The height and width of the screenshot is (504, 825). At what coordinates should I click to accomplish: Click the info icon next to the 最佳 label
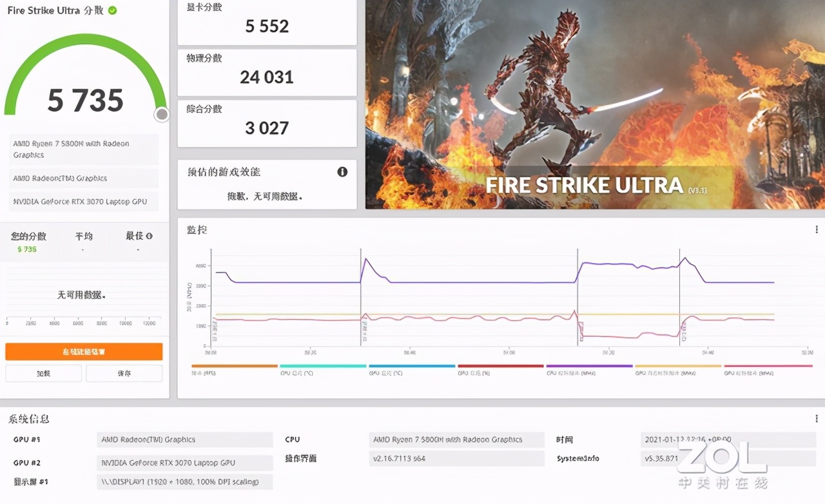[150, 236]
